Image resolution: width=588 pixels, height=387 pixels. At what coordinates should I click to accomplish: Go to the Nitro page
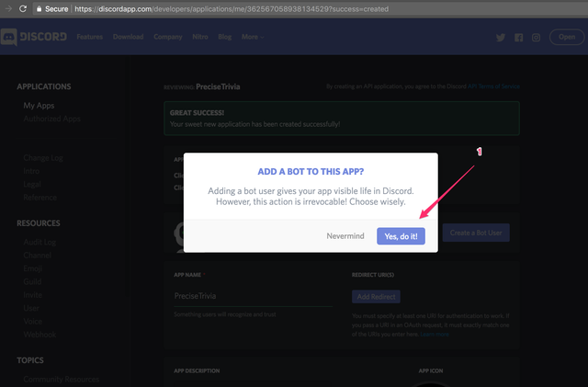[x=200, y=37]
